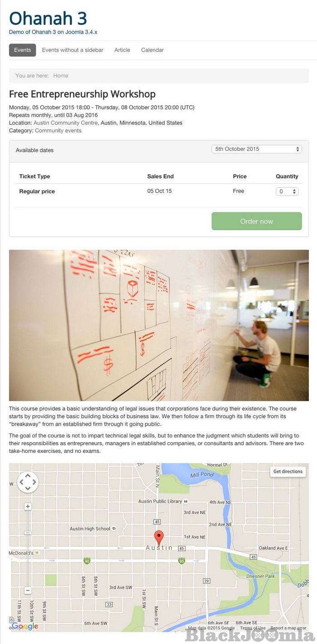The width and height of the screenshot is (317, 644).
Task: Go to the Article menu item
Action: (122, 50)
